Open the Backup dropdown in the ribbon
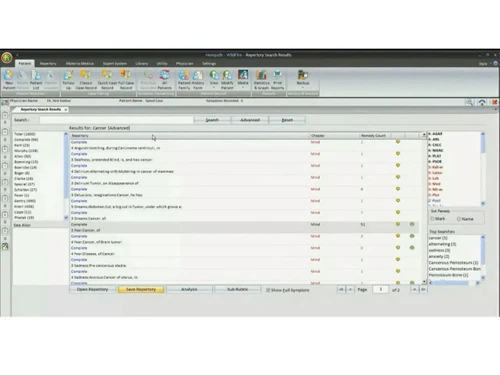500x375 pixels. point(303,80)
